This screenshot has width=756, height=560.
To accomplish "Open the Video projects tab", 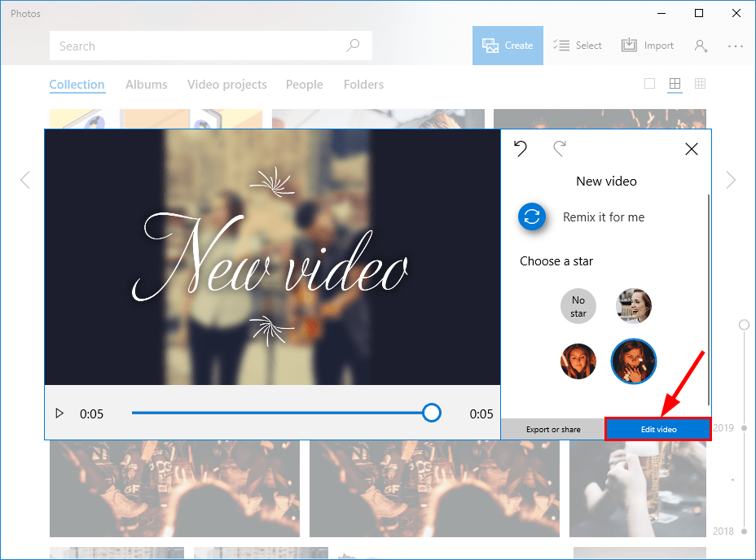I will (227, 85).
